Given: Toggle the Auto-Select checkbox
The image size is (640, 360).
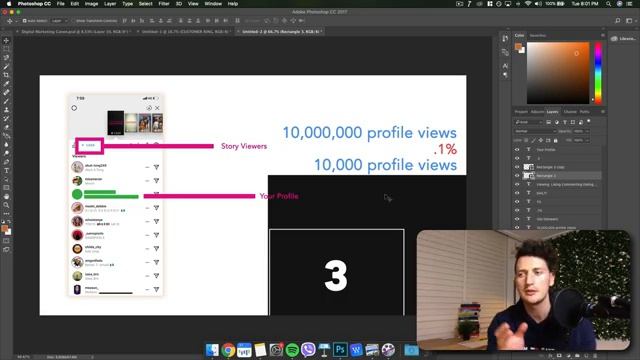Looking at the screenshot, I should [x=24, y=20].
